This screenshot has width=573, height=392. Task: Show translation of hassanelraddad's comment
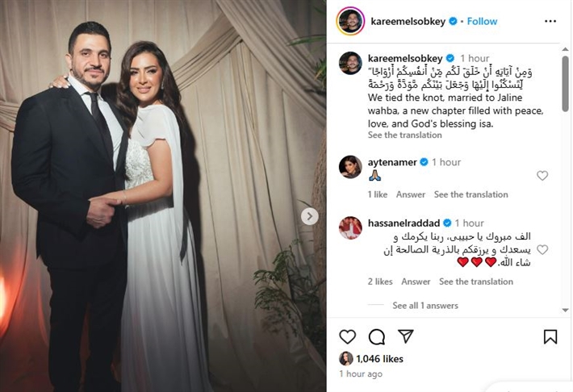(x=476, y=281)
